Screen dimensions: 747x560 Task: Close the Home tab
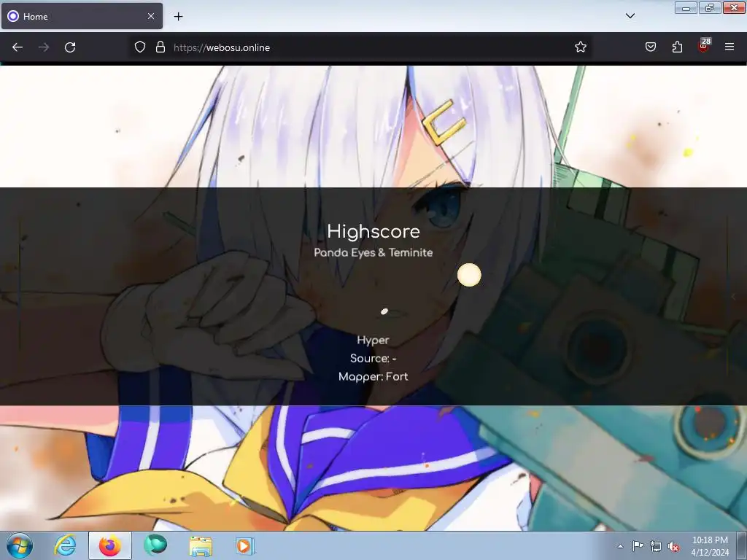click(x=151, y=16)
